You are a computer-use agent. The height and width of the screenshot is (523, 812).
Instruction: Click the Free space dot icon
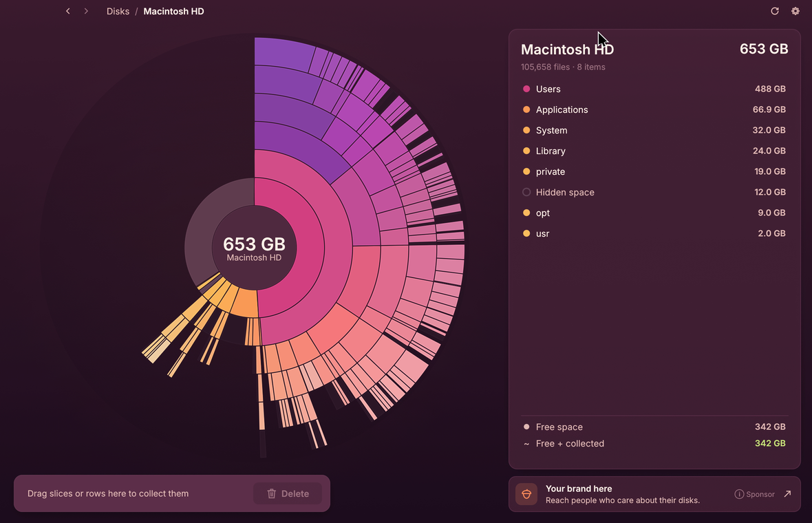coord(526,427)
